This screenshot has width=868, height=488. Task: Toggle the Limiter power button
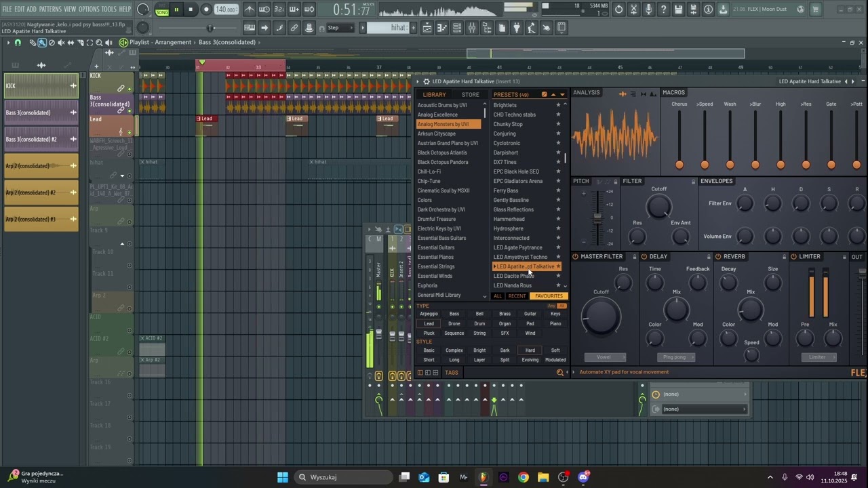click(x=794, y=257)
